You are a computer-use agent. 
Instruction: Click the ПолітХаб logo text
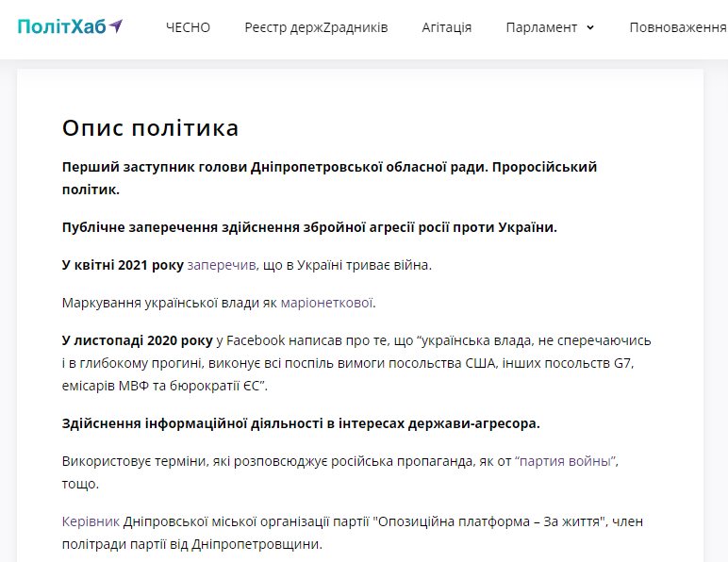(x=60, y=26)
